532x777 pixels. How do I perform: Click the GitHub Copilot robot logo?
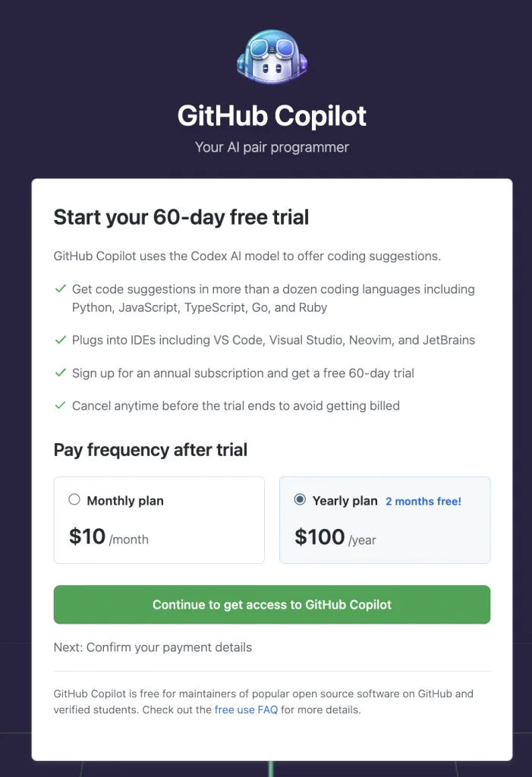(x=271, y=58)
